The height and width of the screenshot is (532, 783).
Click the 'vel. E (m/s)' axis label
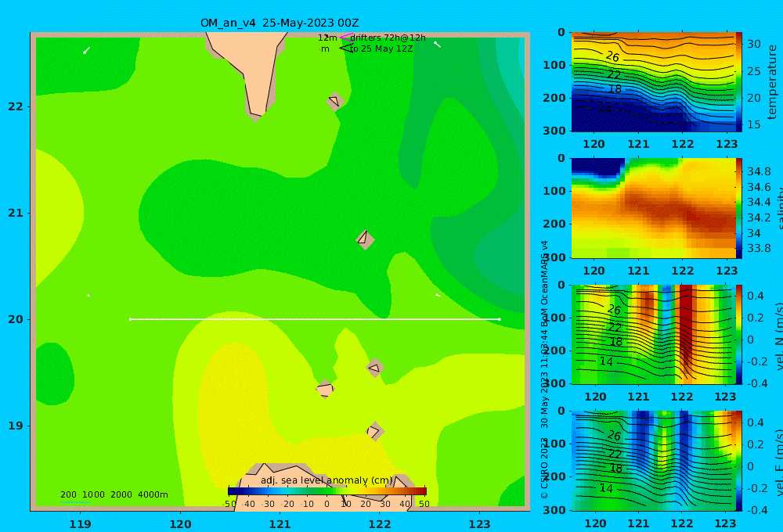778,462
